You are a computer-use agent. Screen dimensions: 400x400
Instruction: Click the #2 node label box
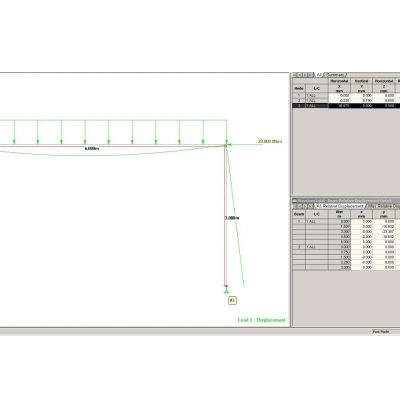tap(232, 301)
